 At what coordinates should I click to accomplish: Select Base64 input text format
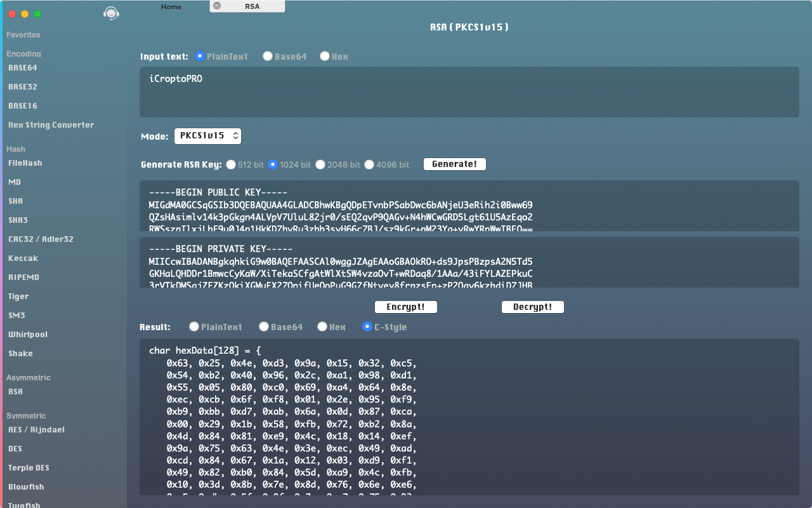click(x=268, y=57)
